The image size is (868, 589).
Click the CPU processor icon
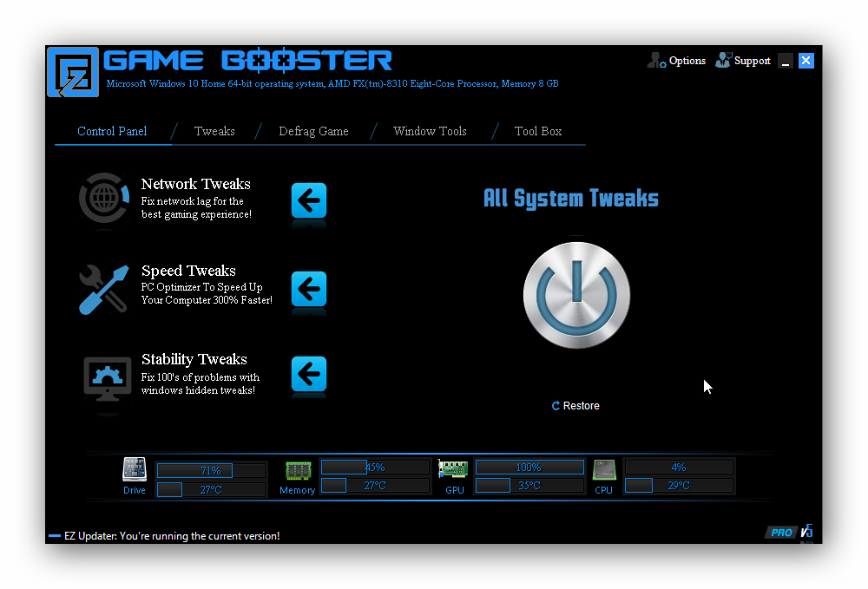click(604, 470)
